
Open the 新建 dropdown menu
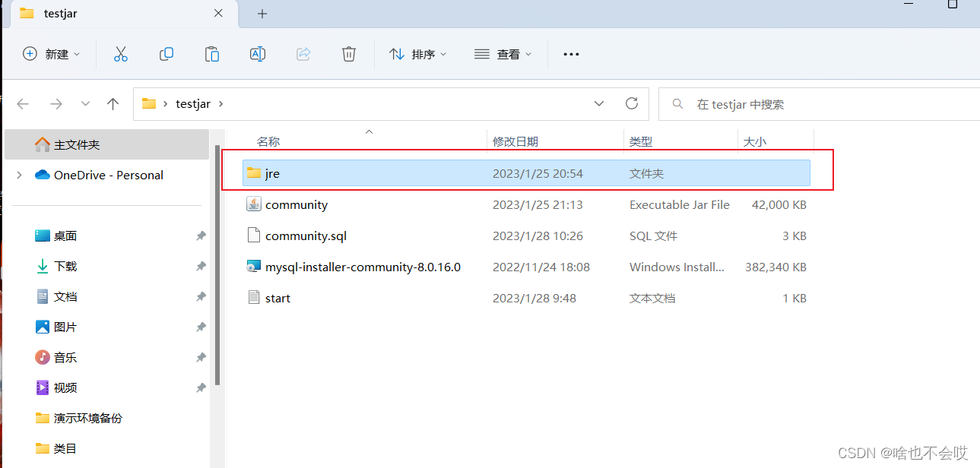pyautogui.click(x=51, y=54)
